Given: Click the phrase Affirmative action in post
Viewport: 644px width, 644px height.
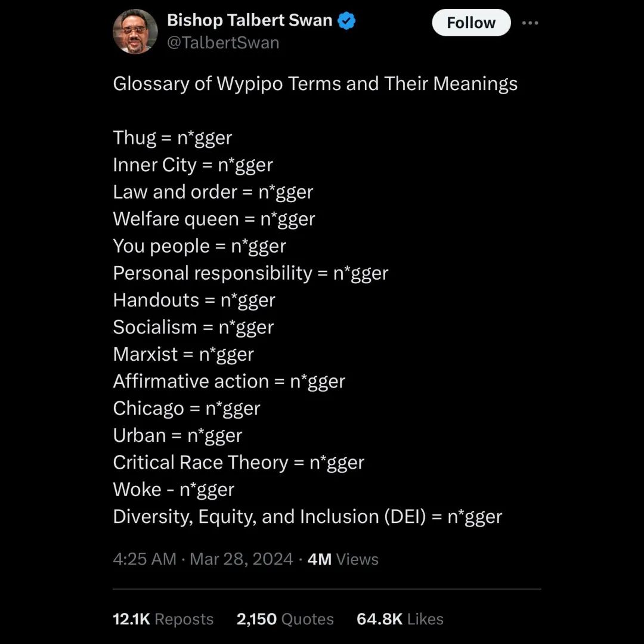Looking at the screenshot, I should 191,382.
